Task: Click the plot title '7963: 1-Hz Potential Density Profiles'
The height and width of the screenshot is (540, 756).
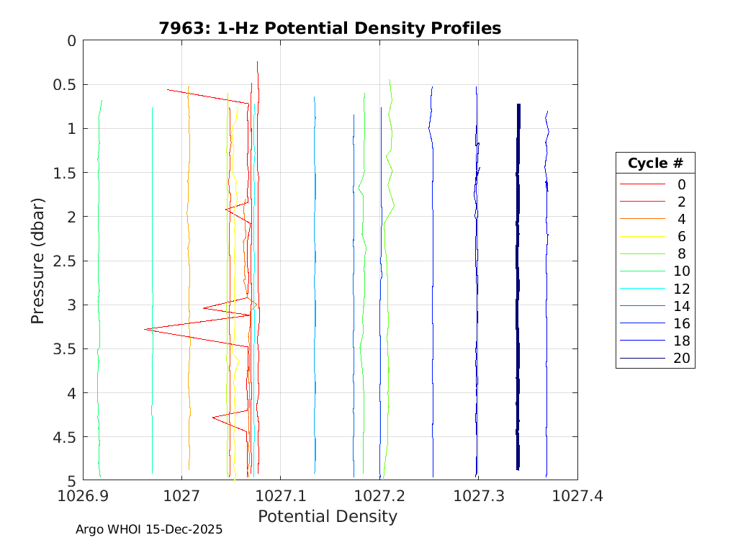Action: click(330, 28)
